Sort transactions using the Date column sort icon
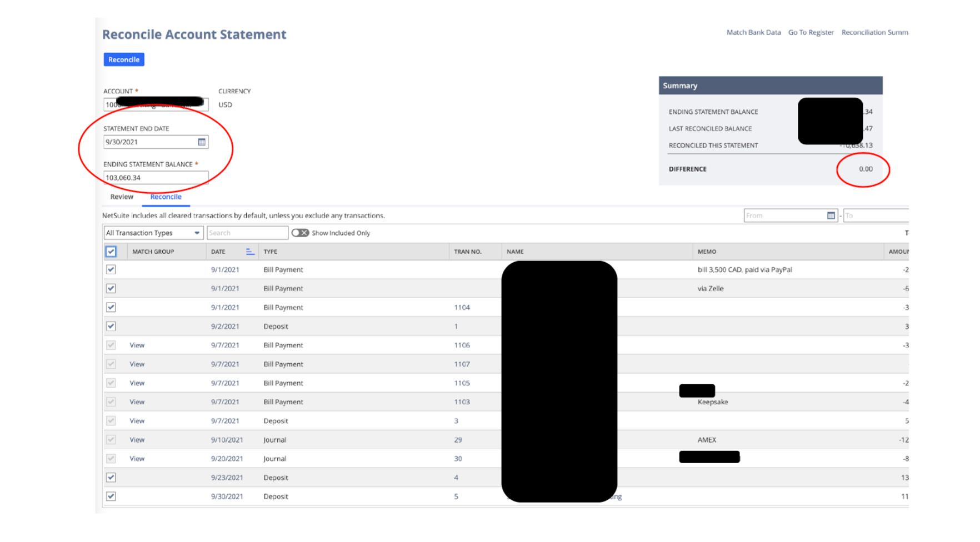This screenshot has height=542, width=980. pos(249,252)
